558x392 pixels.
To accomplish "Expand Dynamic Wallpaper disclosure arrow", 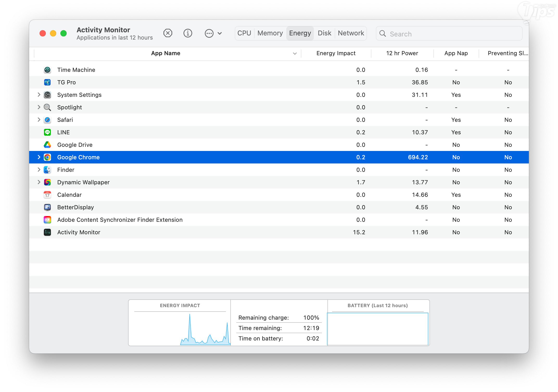I will (x=39, y=182).
